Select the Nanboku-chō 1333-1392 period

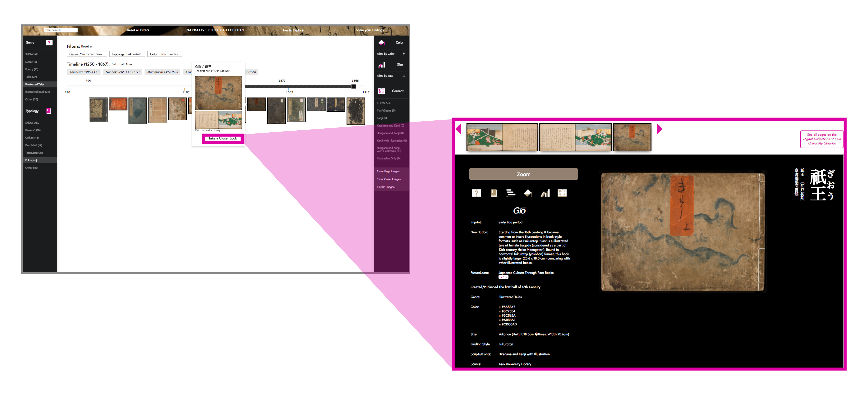pyautogui.click(x=123, y=72)
